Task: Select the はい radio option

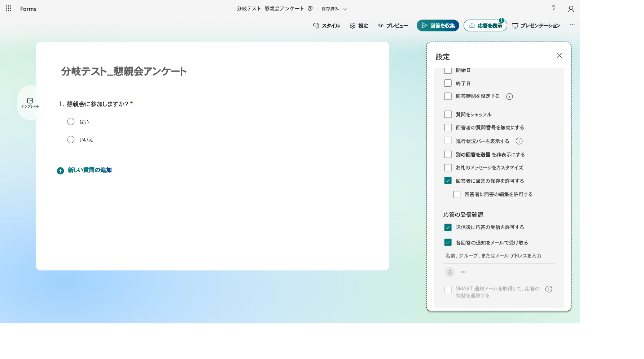Action: [71, 122]
